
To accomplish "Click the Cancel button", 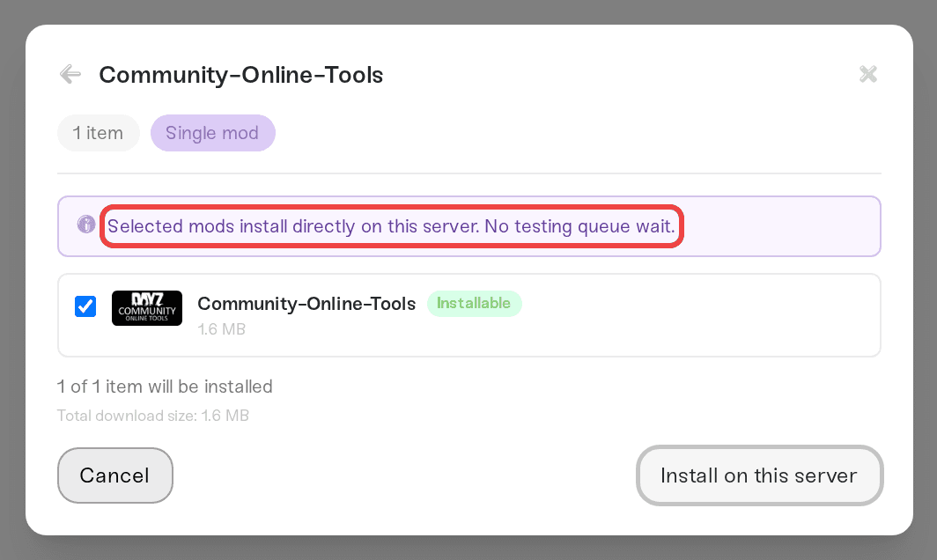I will point(115,475).
